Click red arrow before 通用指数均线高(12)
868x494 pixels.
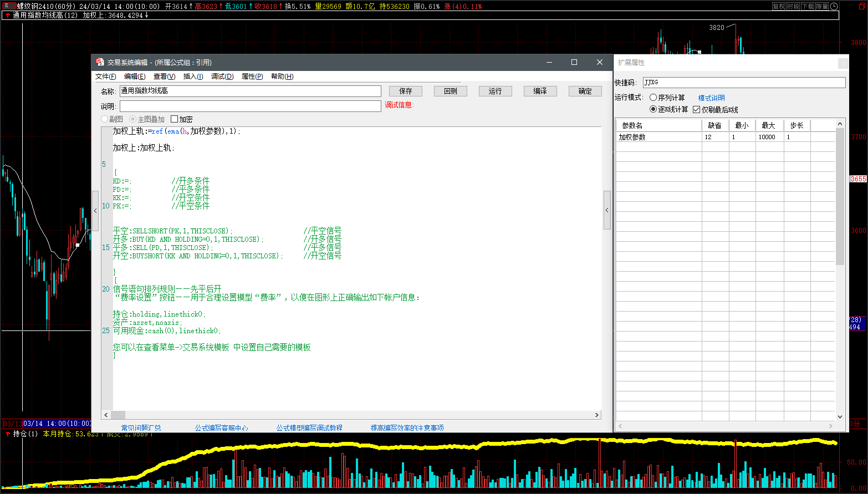[x=8, y=16]
